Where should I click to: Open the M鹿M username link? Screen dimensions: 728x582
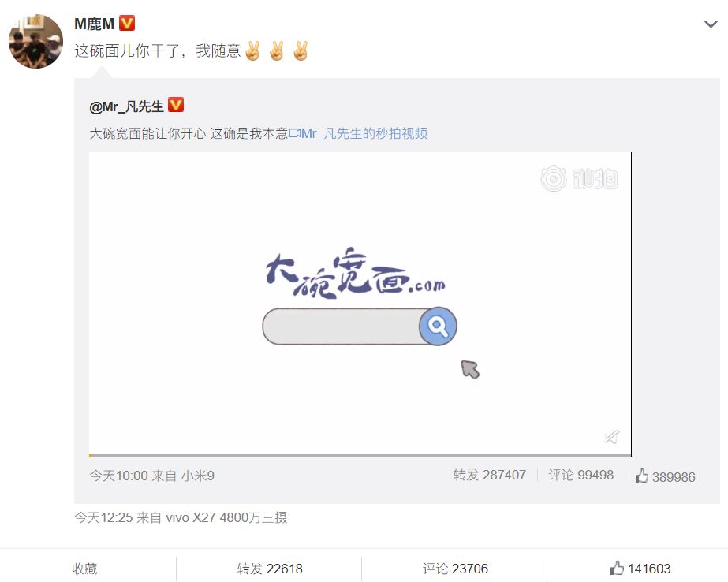point(94,24)
